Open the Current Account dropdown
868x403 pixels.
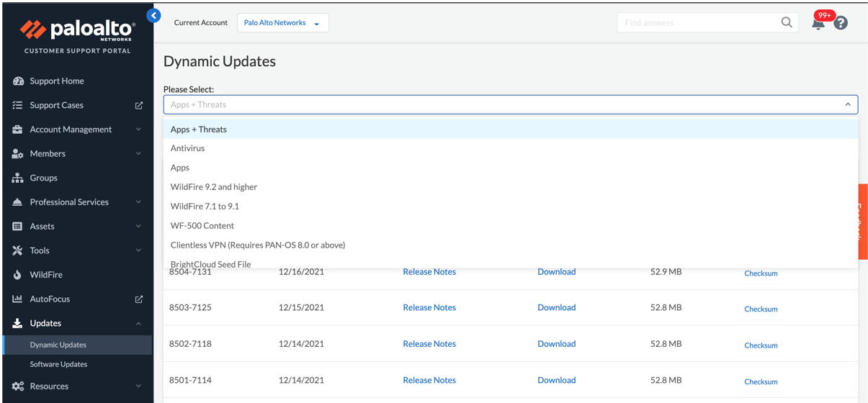click(282, 23)
